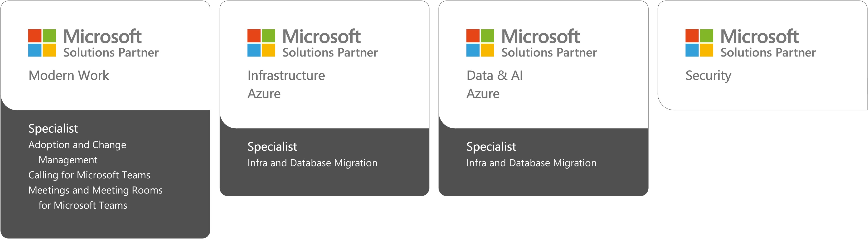This screenshot has height=239, width=868.
Task: Click Solutions Partner text on Modern Work badge
Action: tap(111, 52)
